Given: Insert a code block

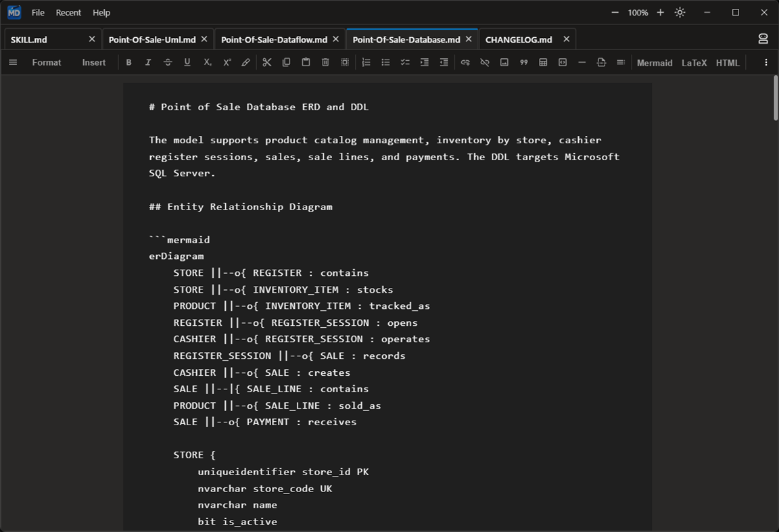Looking at the screenshot, I should tap(563, 63).
